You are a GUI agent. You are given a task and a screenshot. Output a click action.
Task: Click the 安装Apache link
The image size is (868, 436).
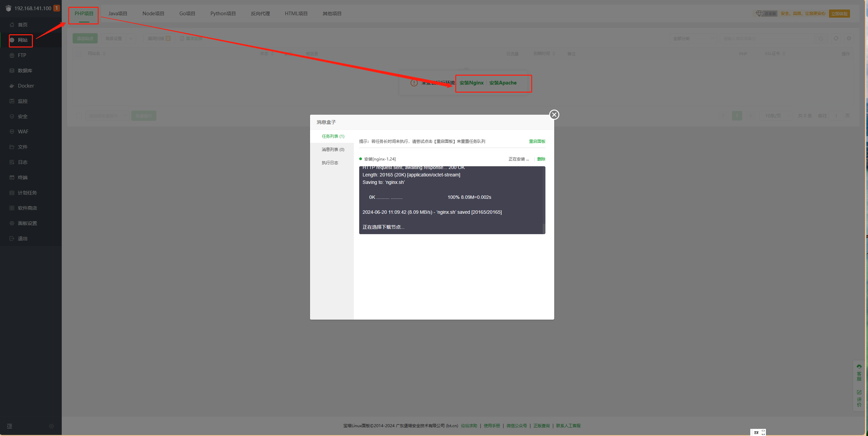click(x=503, y=83)
